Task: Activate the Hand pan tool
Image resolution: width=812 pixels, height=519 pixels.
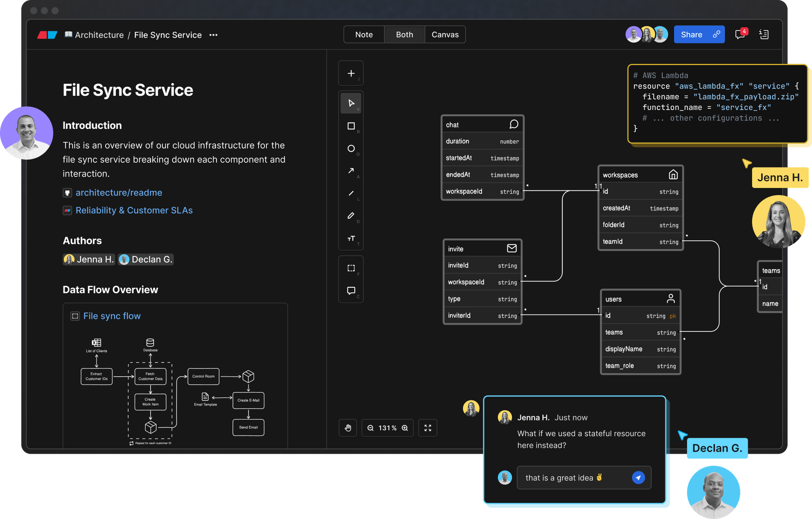Action: coord(348,428)
